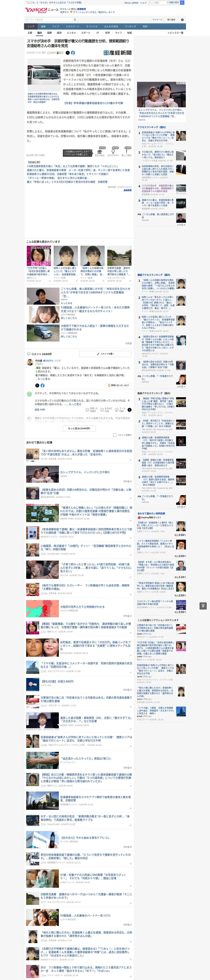This screenshot has height=980, width=210.
Task: Open the Yahoo! JAPAN logo homepage
Action: [x=36, y=11]
